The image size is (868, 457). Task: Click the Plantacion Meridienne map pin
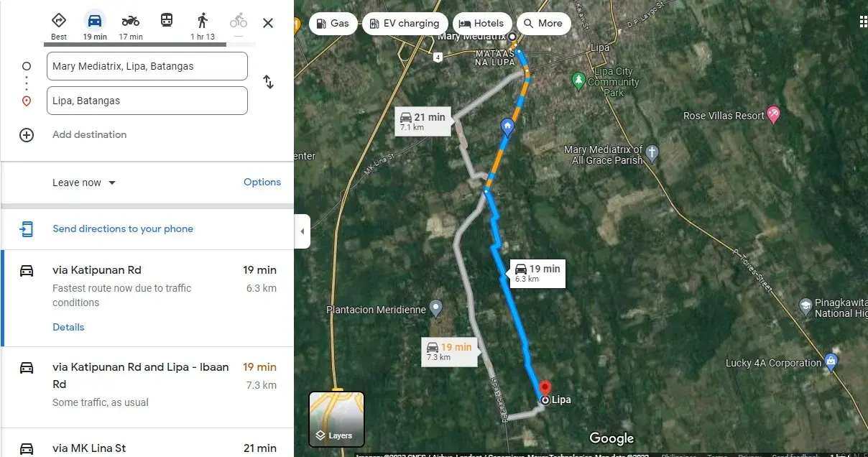(436, 309)
